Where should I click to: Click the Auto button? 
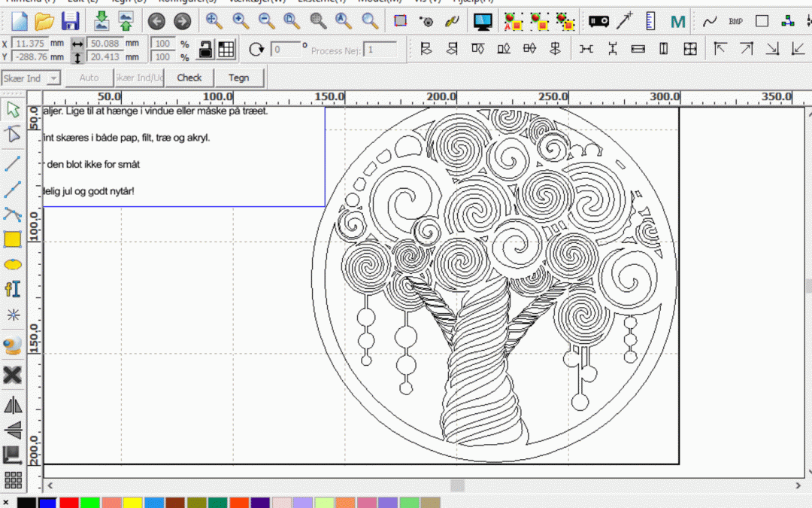pyautogui.click(x=89, y=78)
